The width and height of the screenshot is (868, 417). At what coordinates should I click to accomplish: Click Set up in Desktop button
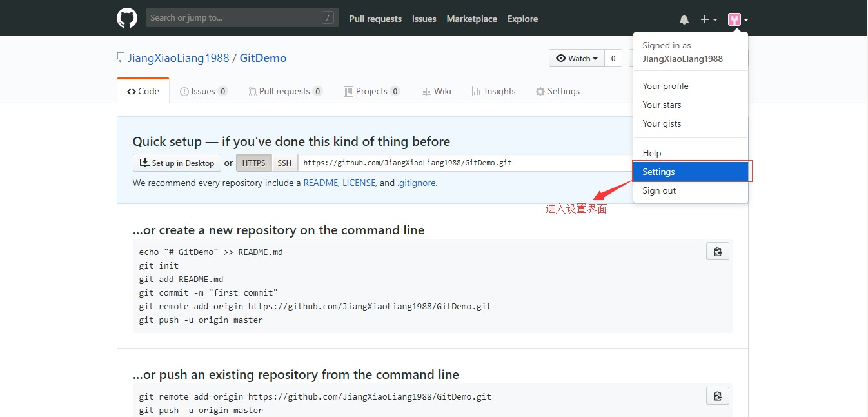177,163
